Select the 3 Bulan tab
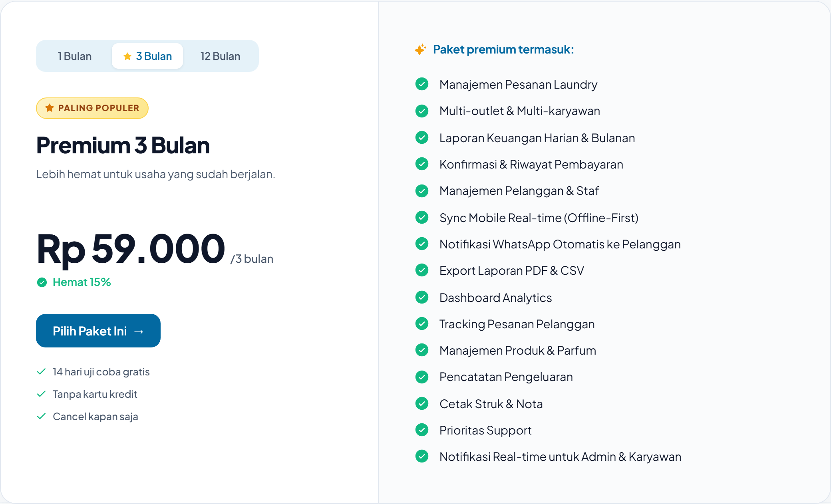831x504 pixels. coord(147,56)
